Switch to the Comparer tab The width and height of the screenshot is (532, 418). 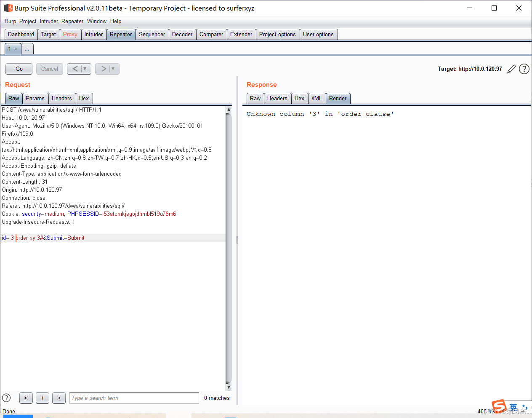(x=211, y=35)
